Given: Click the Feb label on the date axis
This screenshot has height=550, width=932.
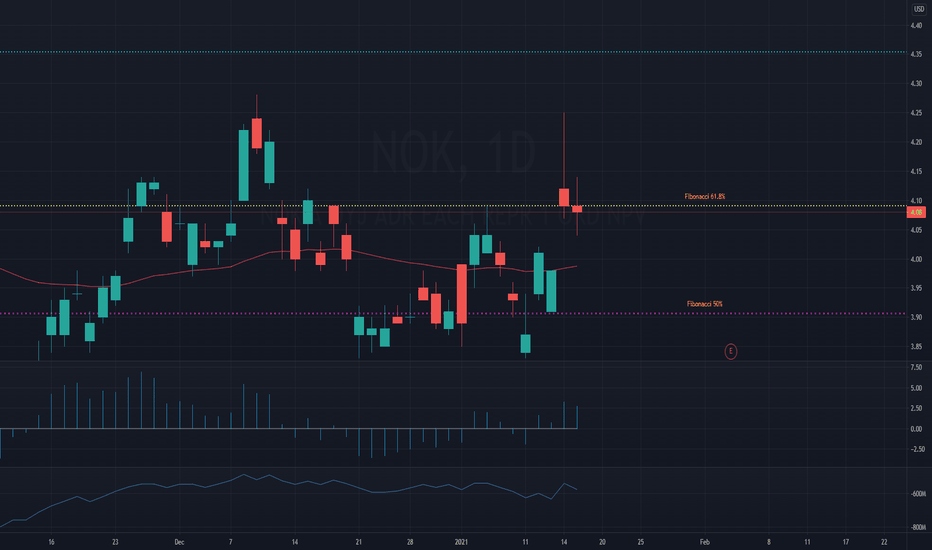Looking at the screenshot, I should 704,542.
